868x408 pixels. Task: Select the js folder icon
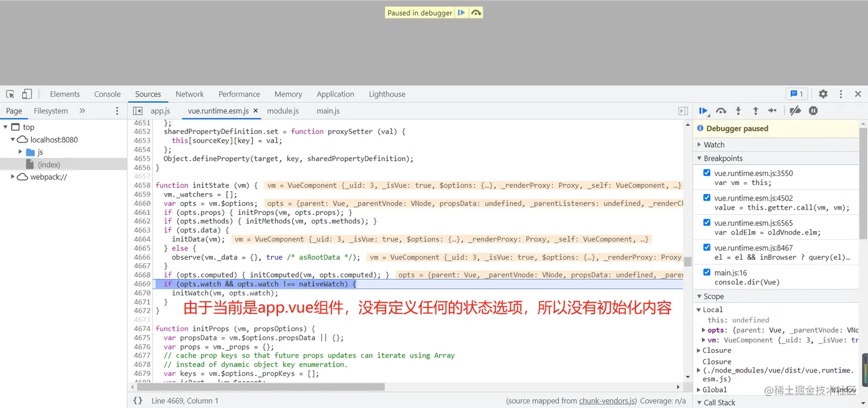tap(30, 152)
